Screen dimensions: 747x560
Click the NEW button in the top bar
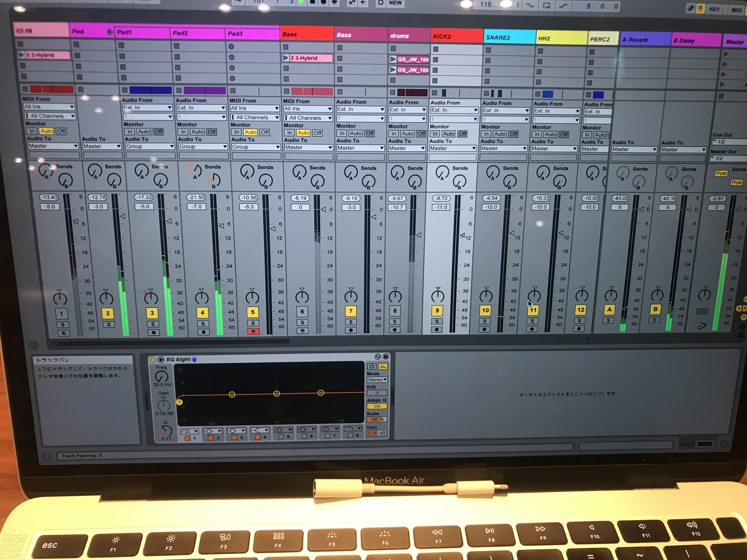tap(395, 3)
